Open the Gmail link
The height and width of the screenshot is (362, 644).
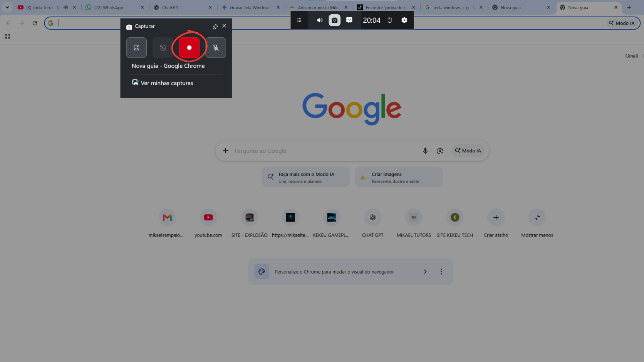click(x=631, y=56)
